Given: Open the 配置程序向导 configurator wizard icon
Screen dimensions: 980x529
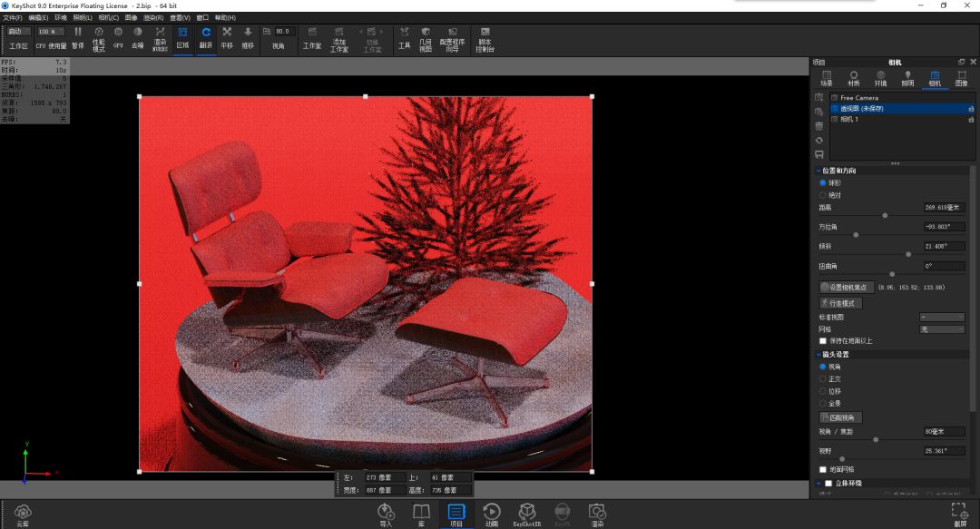Looking at the screenshot, I should point(452,39).
